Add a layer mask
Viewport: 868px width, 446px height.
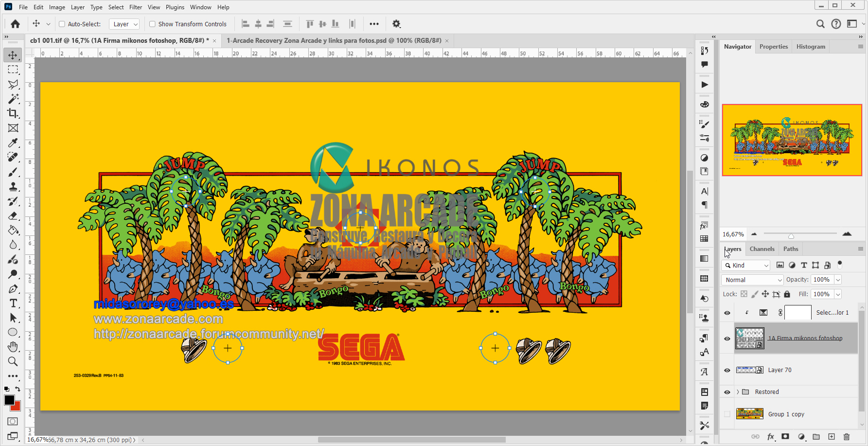coord(785,437)
